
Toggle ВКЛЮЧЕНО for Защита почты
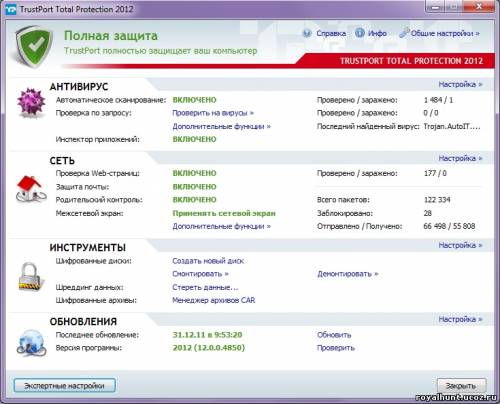click(x=194, y=187)
